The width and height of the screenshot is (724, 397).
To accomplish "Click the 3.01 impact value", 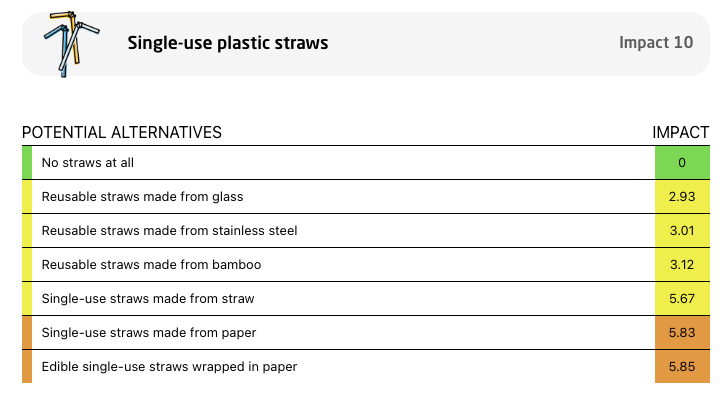I will 682,230.
